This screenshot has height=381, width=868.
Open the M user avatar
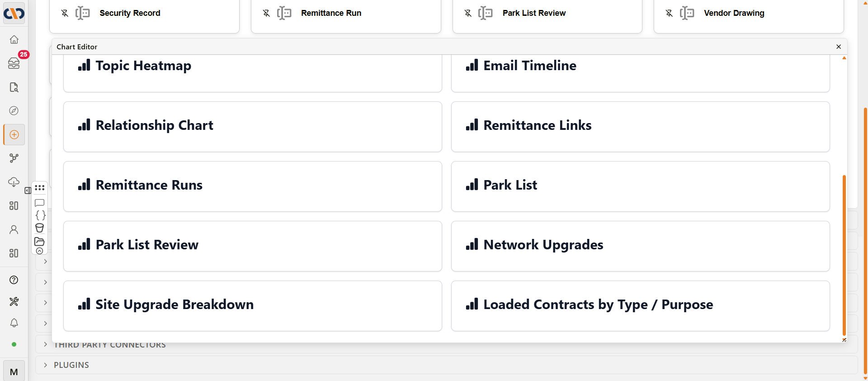point(14,371)
